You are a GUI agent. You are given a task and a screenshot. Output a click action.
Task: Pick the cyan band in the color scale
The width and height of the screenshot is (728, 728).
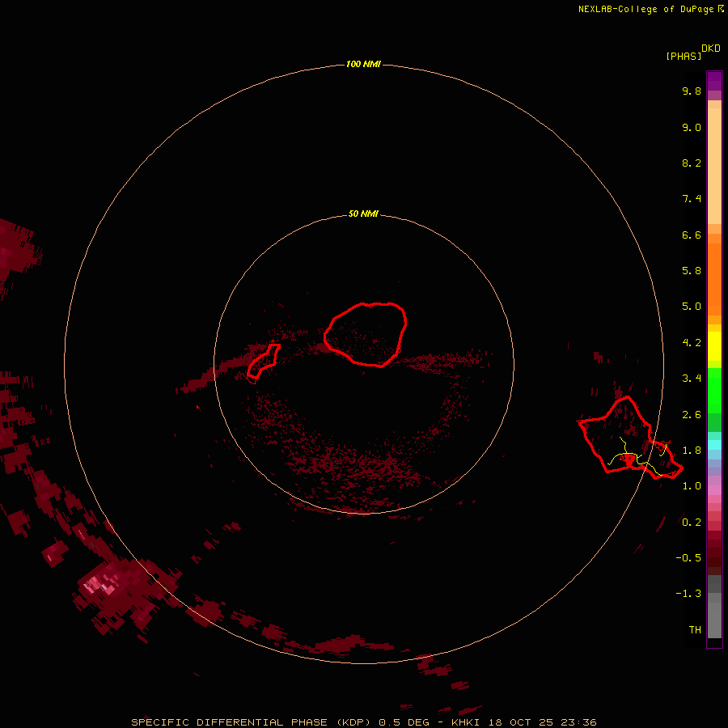714,445
